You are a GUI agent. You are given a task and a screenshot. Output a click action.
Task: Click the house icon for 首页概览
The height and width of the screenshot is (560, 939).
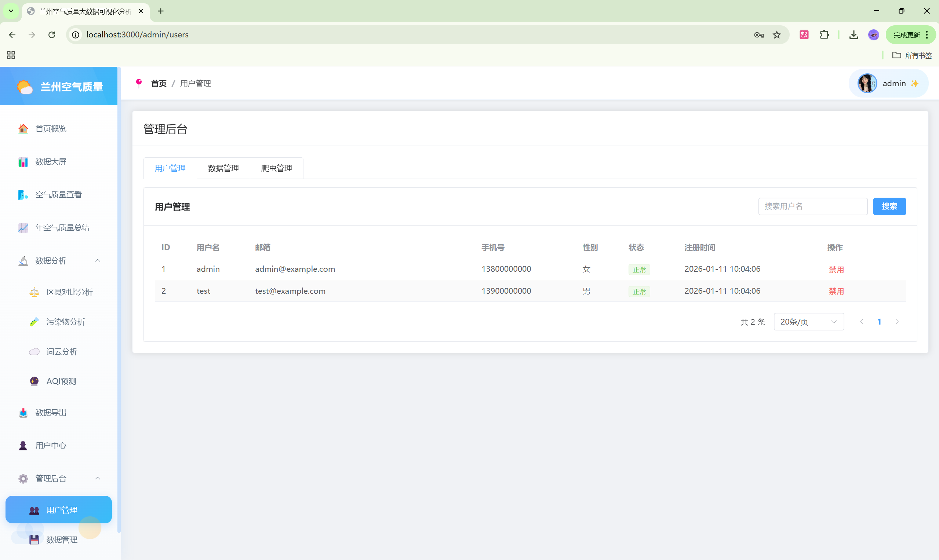[23, 129]
